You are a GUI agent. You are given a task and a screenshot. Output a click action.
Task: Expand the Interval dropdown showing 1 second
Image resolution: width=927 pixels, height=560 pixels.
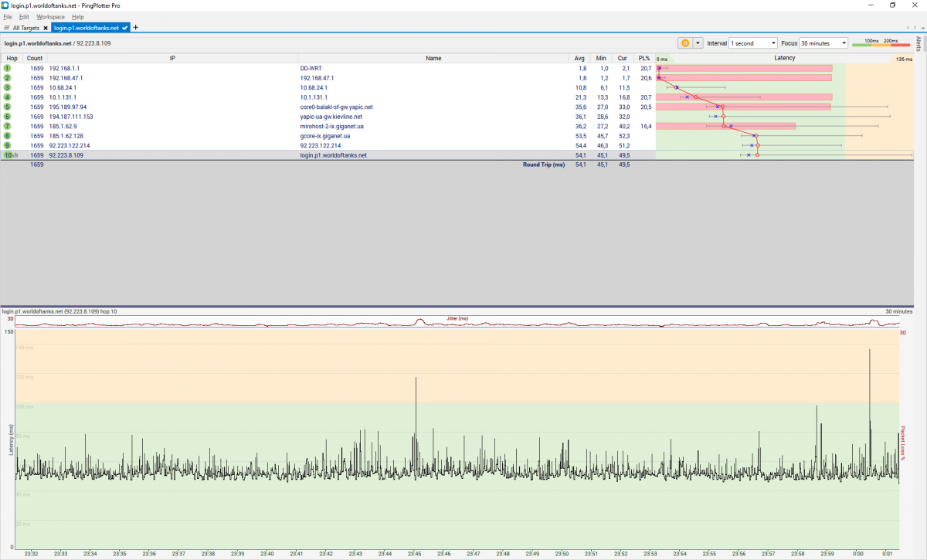click(752, 43)
